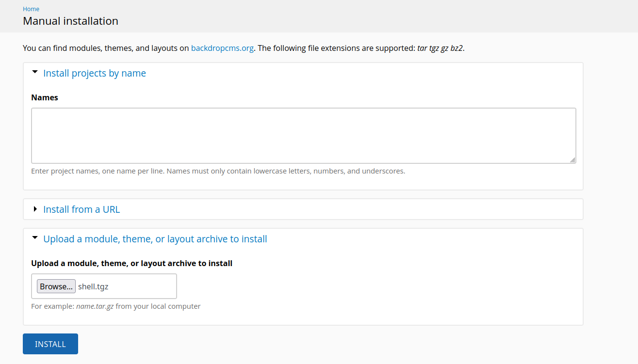Go to Home breadcrumb link

[x=31, y=9]
